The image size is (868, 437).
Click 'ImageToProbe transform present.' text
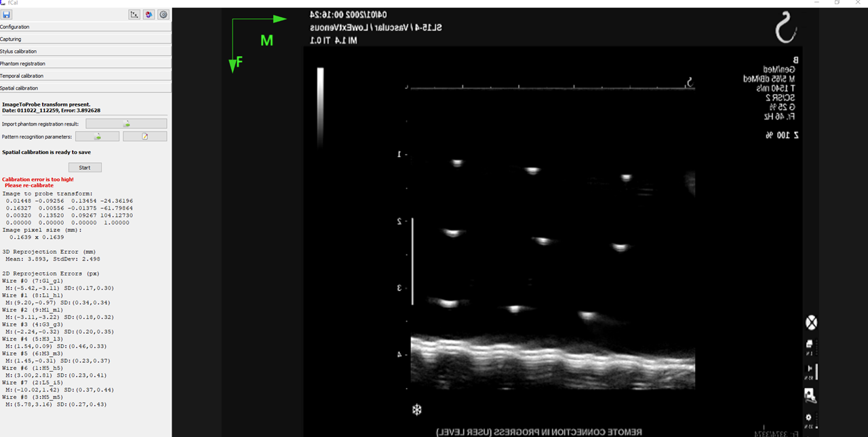(46, 104)
